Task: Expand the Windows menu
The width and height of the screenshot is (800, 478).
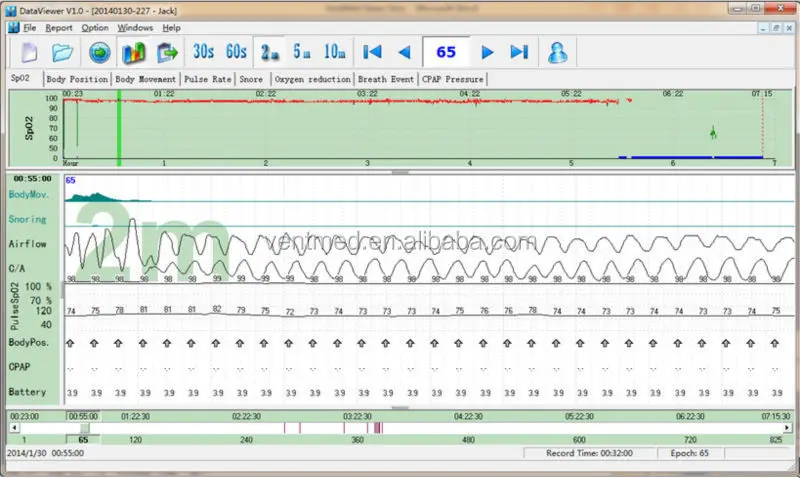Action: pos(135,28)
